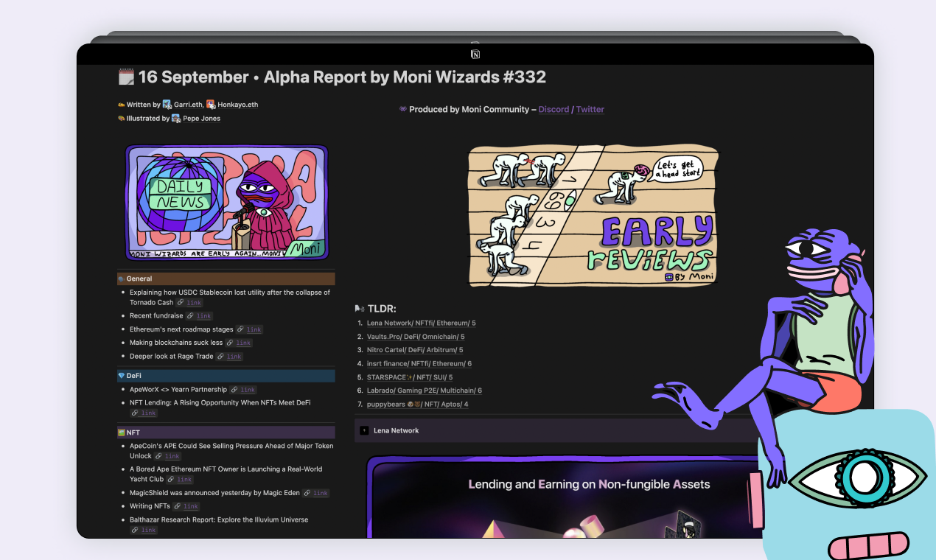The image size is (936, 560).
Task: Click the Early Reviews illustration
Action: pyautogui.click(x=594, y=215)
